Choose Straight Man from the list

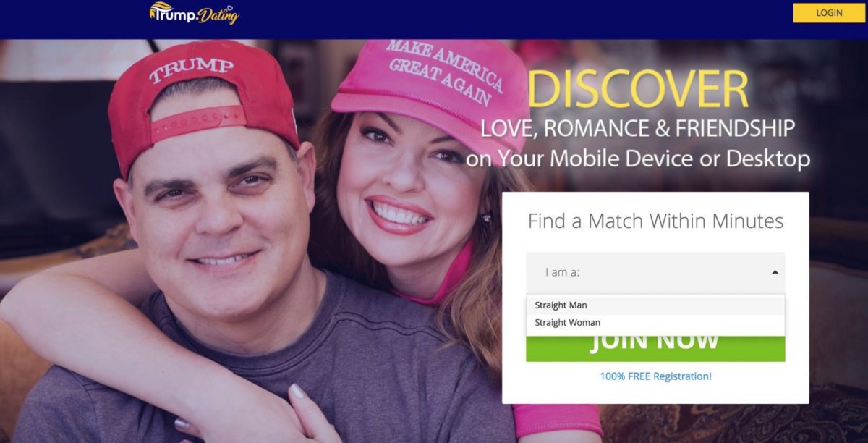[655, 305]
